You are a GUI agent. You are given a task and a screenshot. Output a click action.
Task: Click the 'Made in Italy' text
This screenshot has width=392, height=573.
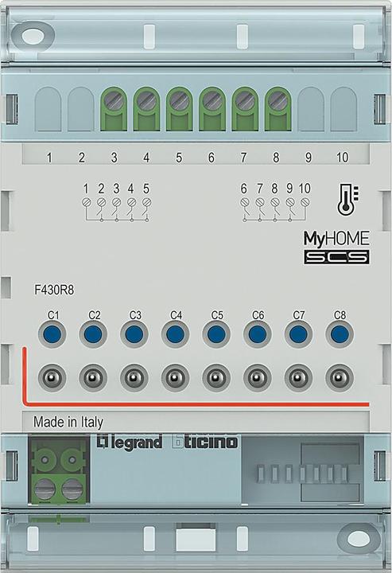(x=68, y=422)
